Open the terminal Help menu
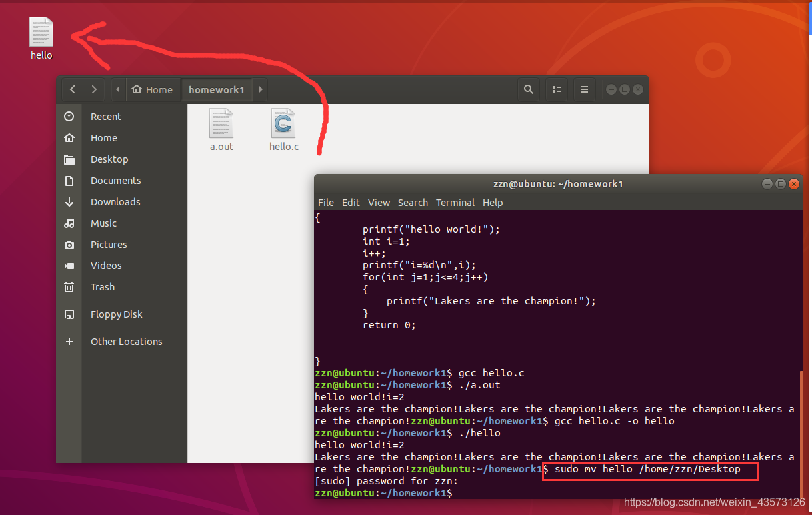The width and height of the screenshot is (812, 515). [493, 203]
